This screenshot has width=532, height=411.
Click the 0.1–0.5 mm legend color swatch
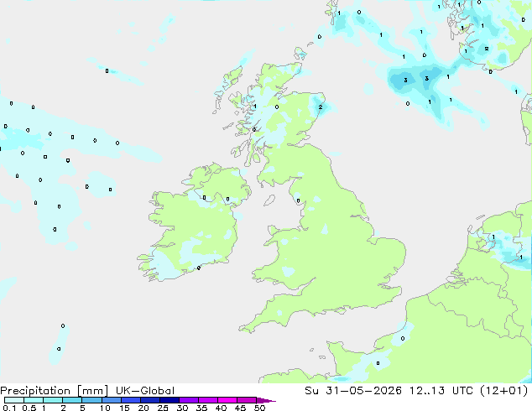point(14,400)
